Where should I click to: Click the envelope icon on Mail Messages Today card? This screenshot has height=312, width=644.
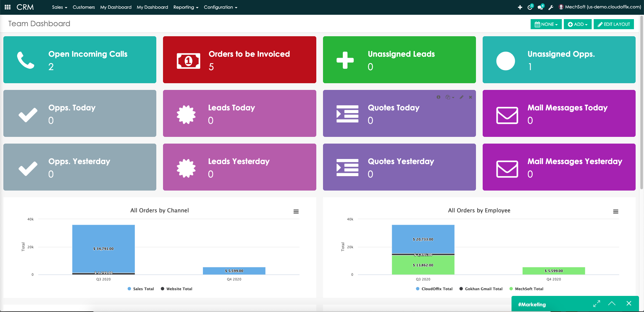(507, 115)
